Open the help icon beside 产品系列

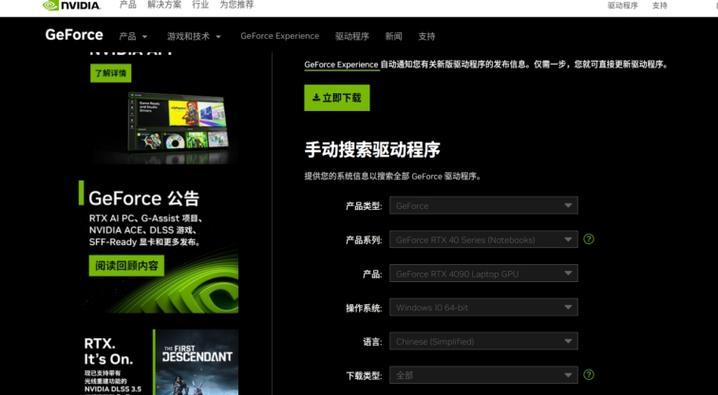589,239
